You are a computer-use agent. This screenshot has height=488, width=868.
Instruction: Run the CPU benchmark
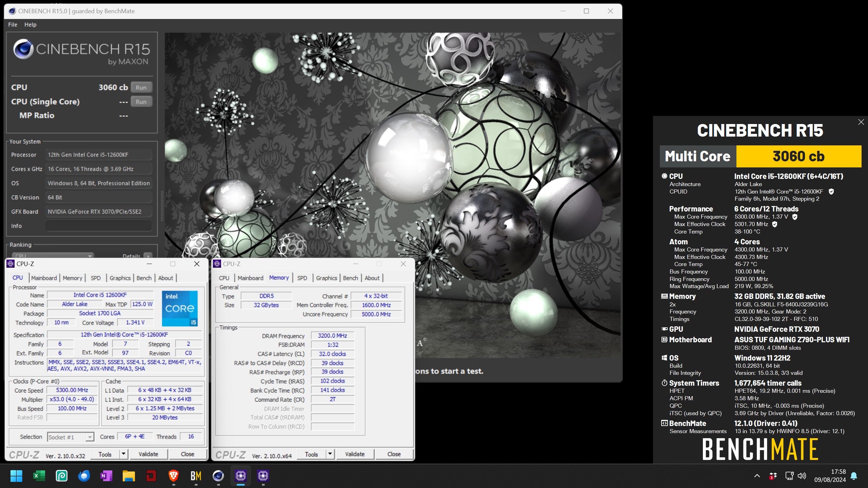coord(141,87)
